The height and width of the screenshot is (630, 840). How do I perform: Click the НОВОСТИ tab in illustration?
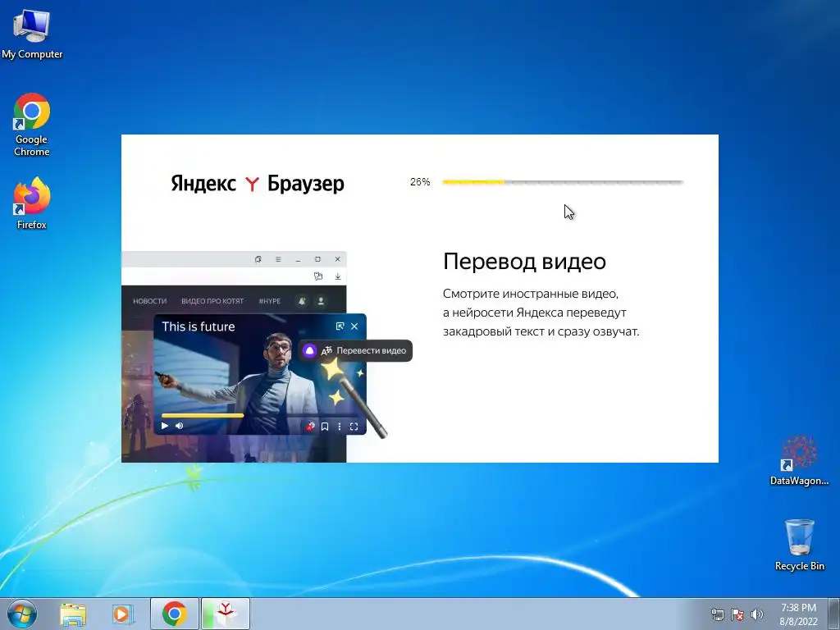150,301
